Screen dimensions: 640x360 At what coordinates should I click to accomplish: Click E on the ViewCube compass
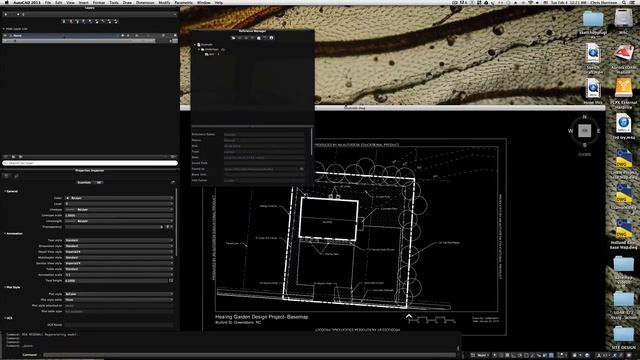coord(598,131)
